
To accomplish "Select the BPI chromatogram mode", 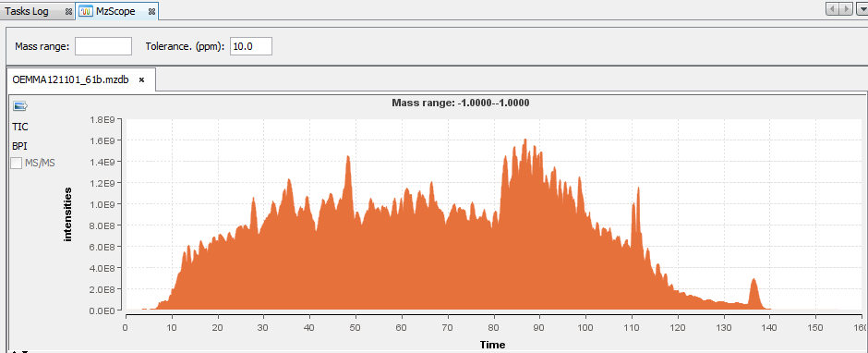I will pyautogui.click(x=20, y=146).
